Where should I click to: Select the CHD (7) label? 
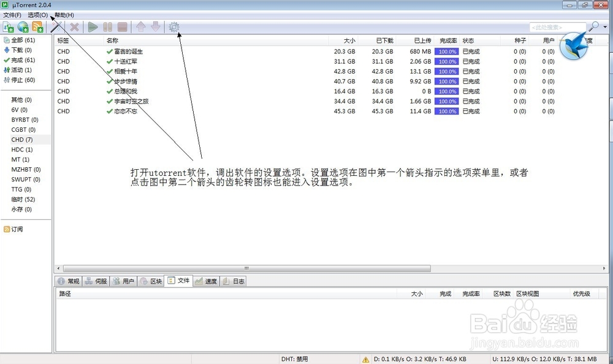pos(22,140)
